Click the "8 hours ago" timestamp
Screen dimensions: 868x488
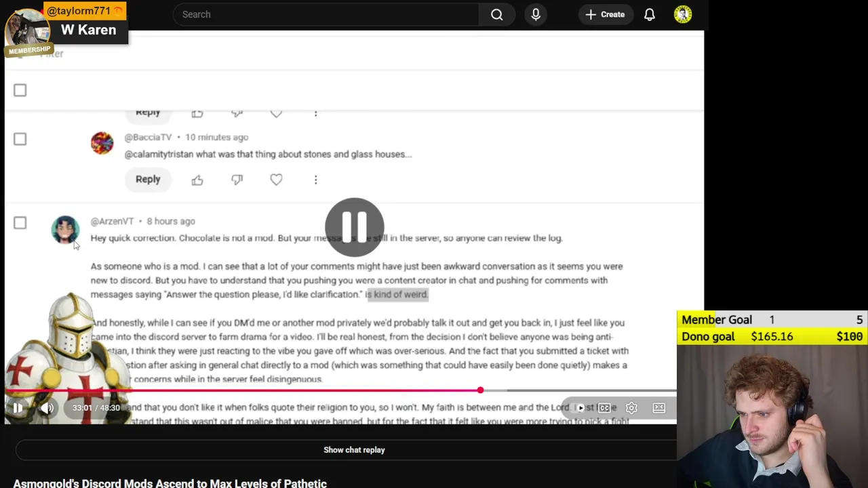click(x=171, y=221)
